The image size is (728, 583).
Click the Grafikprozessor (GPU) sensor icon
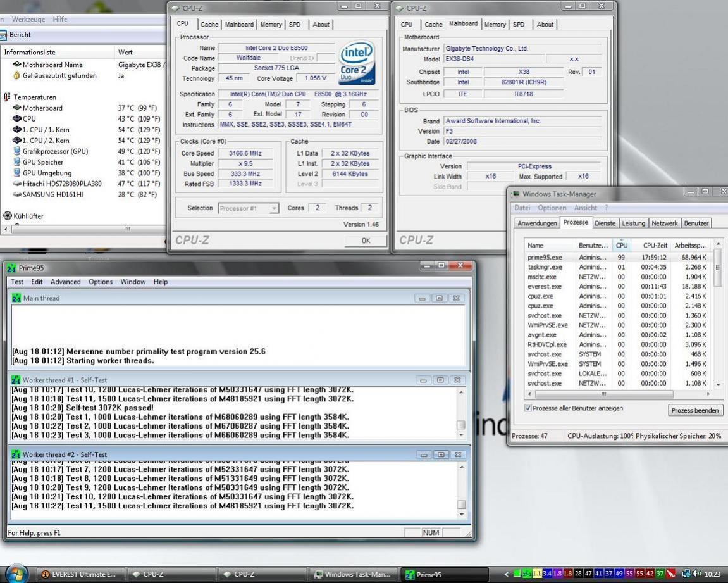coord(16,151)
